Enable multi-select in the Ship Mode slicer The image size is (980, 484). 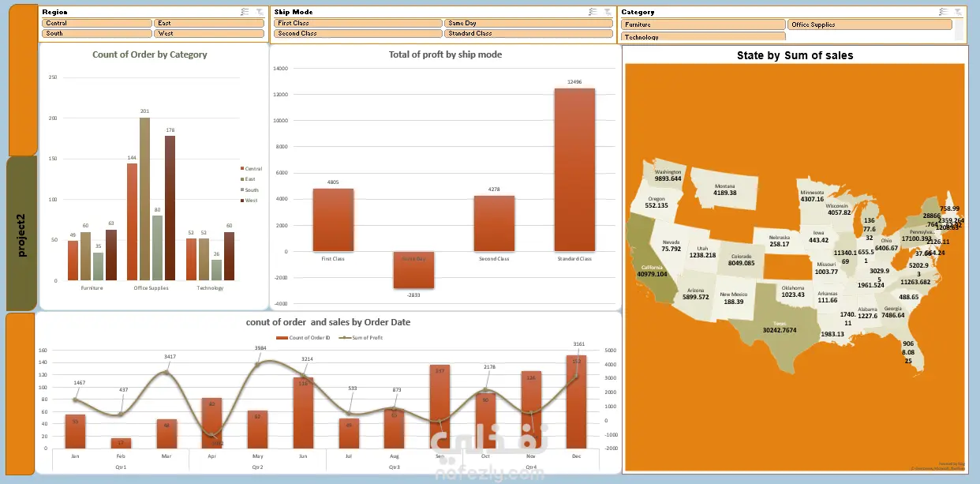coord(593,12)
